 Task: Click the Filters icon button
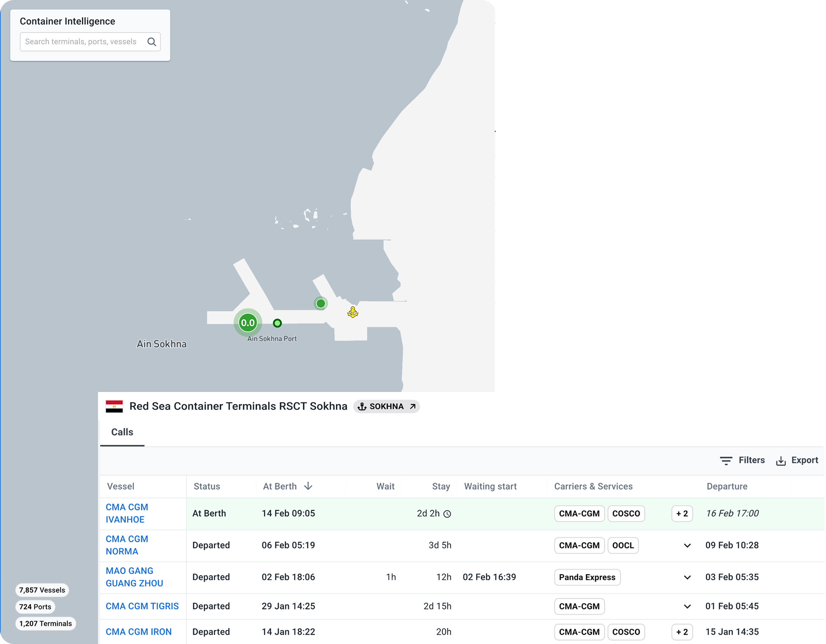[x=726, y=460]
